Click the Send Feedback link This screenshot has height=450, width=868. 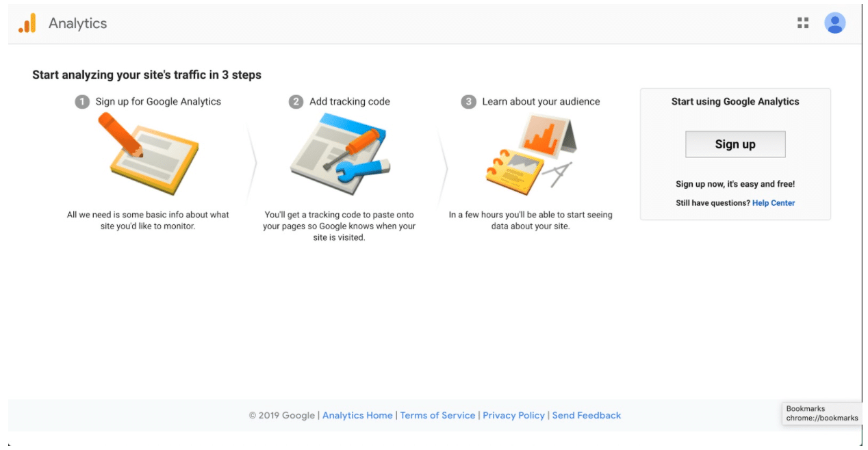586,415
